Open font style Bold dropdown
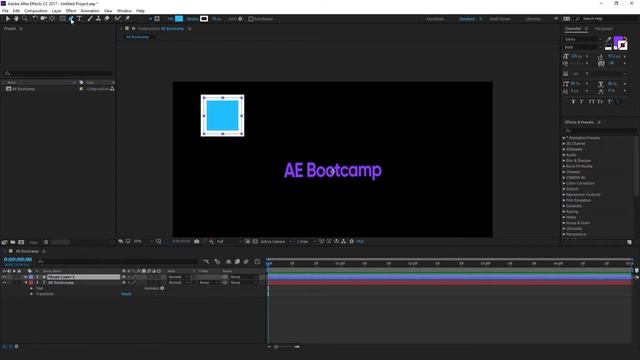Viewport: 640px width, 360px height. click(x=583, y=47)
